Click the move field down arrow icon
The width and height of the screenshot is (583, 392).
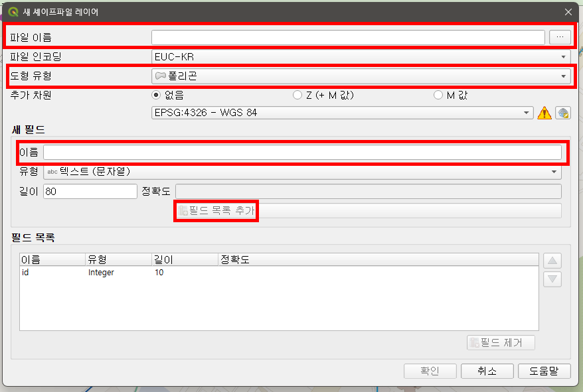(x=552, y=279)
